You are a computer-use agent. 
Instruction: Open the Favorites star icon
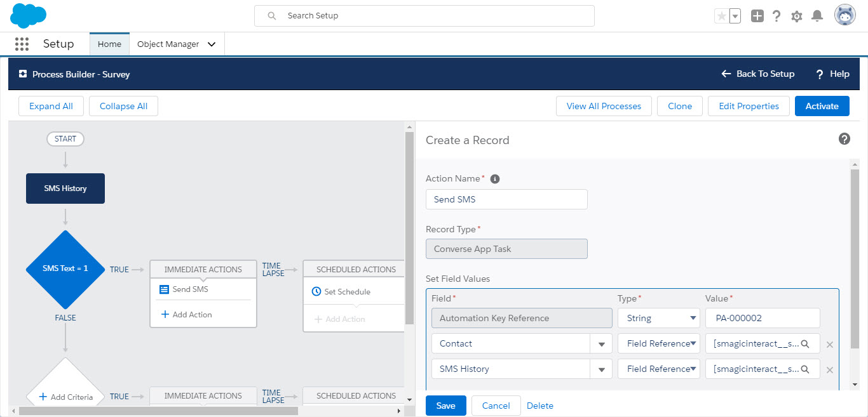[721, 16]
